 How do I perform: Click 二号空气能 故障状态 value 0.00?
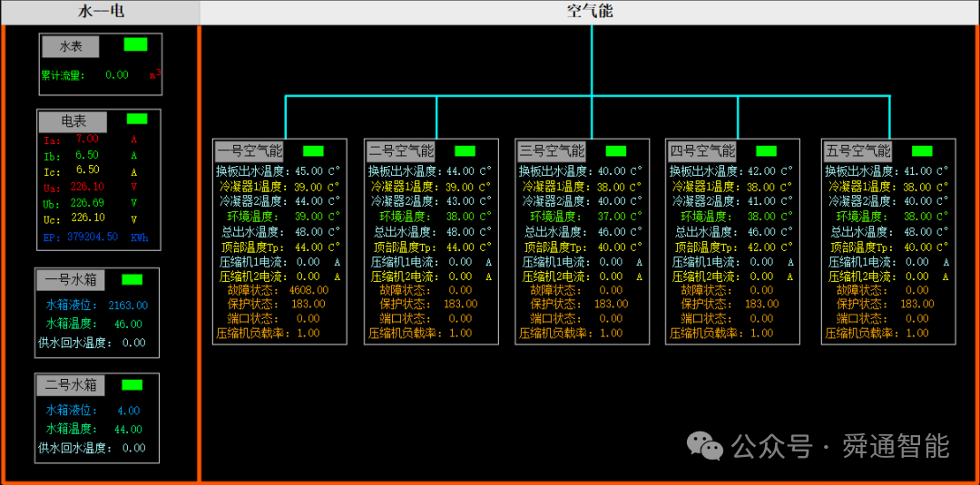pyautogui.click(x=460, y=289)
